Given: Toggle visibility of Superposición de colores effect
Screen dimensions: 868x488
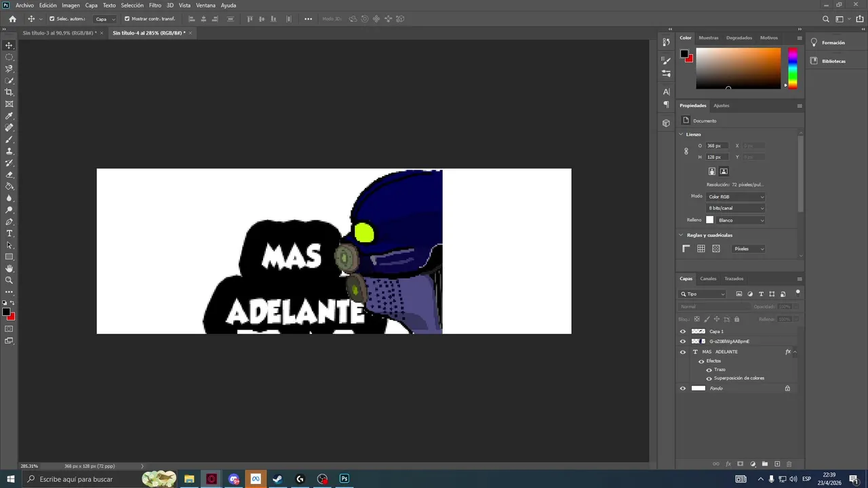Looking at the screenshot, I should (x=709, y=378).
